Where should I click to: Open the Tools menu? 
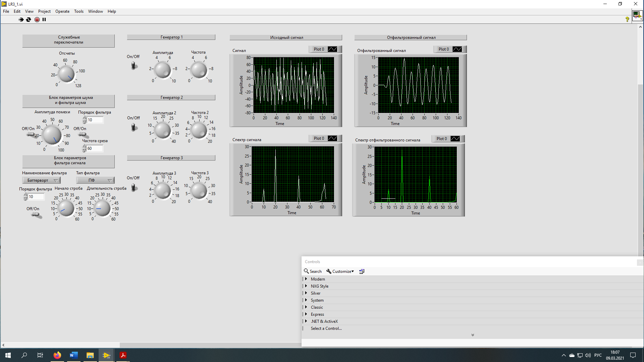79,11
